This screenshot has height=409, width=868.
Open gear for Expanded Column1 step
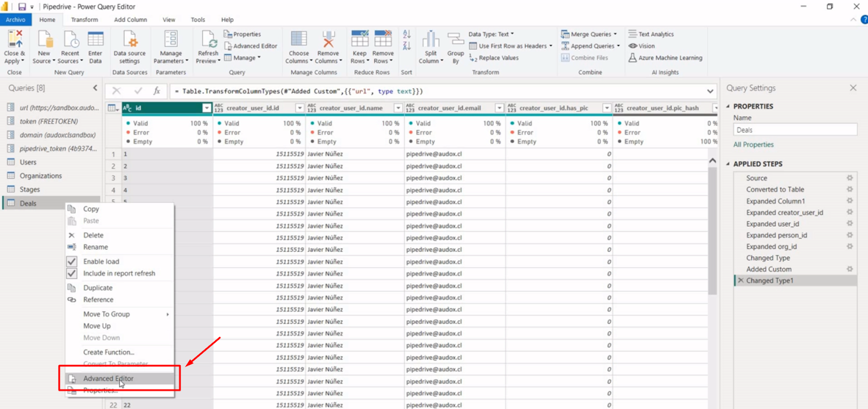coord(850,201)
